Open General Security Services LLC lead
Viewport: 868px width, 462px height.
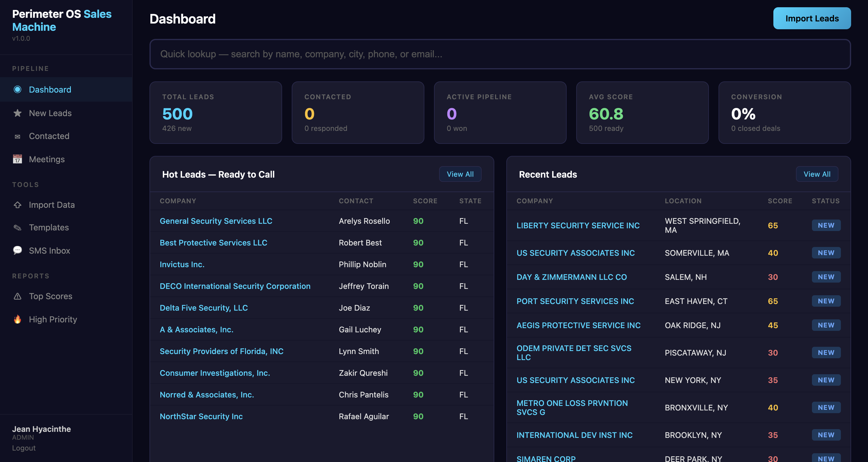(216, 221)
